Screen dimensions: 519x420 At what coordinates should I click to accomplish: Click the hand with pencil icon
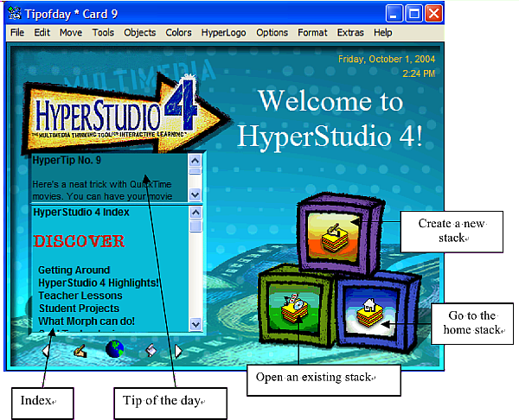(80, 351)
